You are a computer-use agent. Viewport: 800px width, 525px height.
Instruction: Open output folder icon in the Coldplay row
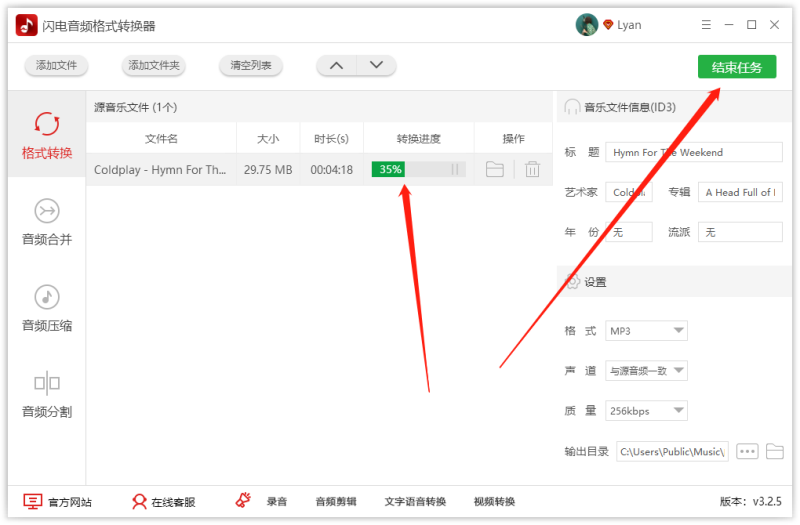point(494,169)
